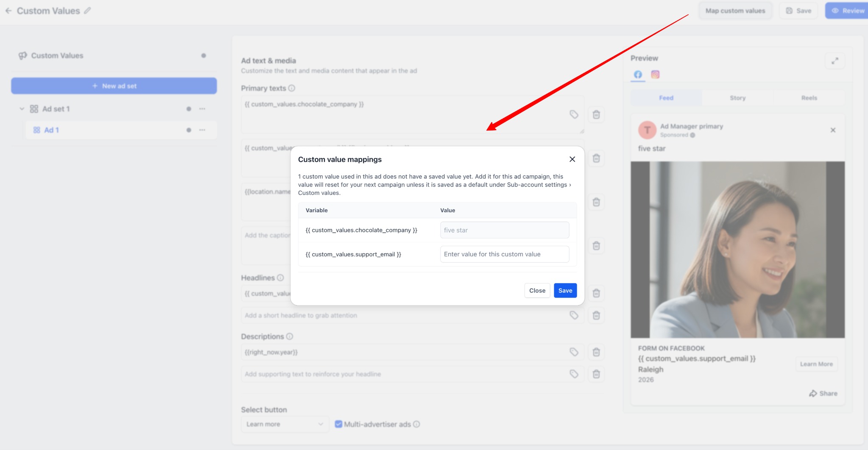Click blue Save button in mappings dialog
The height and width of the screenshot is (450, 868).
(x=565, y=291)
